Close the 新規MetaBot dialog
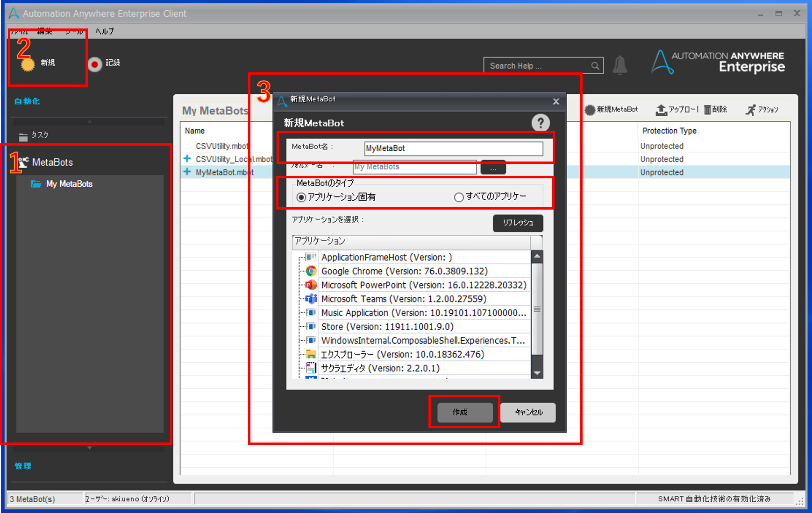Screen dimensions: 812x513 556,101
